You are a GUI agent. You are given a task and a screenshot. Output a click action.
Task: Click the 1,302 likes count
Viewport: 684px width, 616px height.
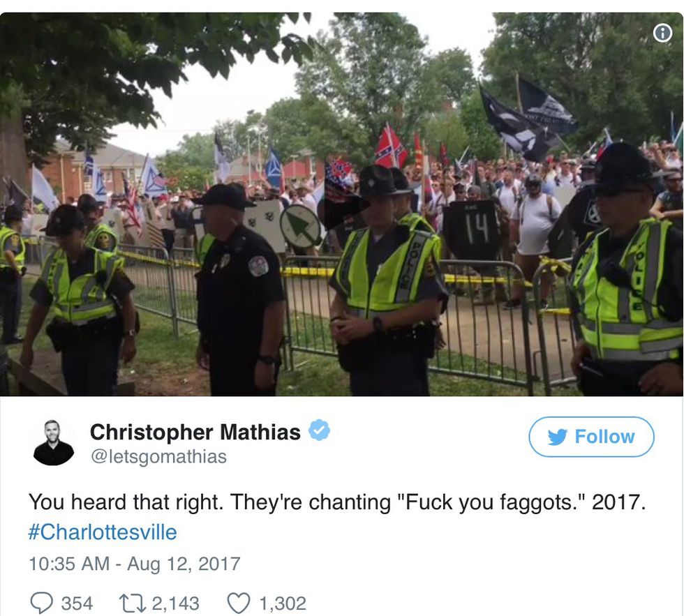(x=283, y=604)
